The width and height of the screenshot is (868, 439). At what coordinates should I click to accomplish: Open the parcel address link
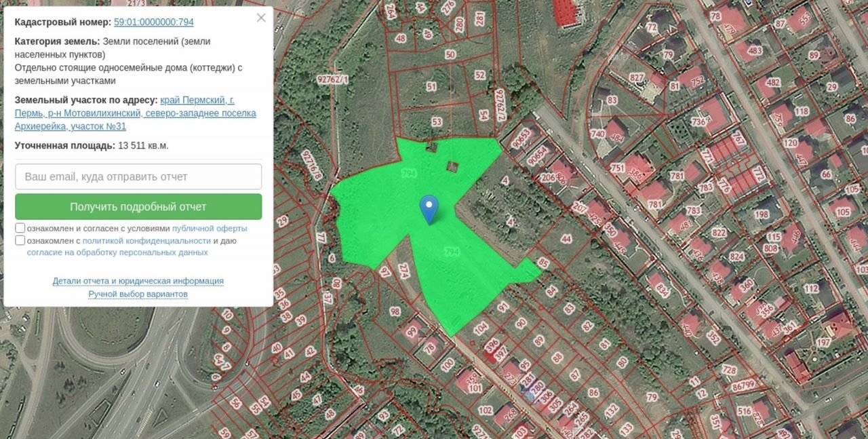(136, 113)
